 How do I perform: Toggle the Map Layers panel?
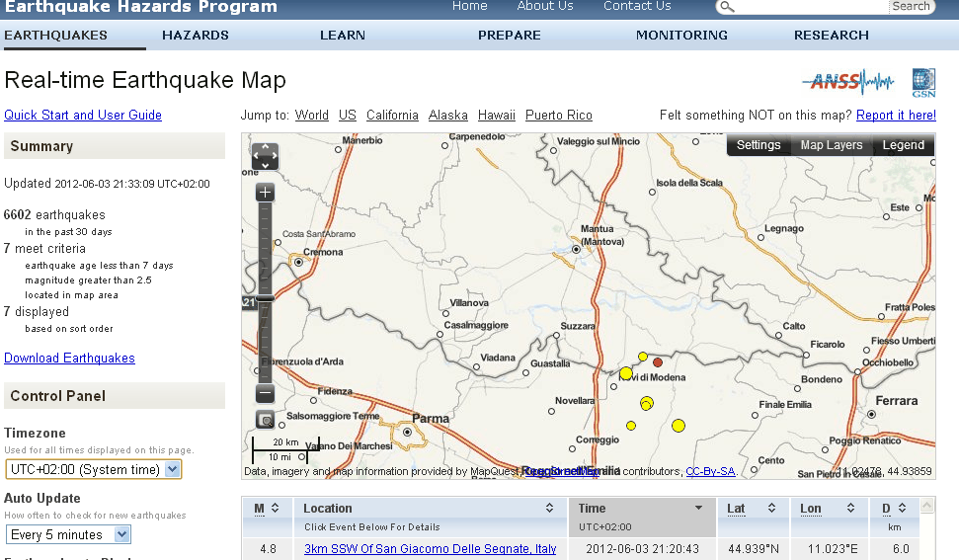click(x=831, y=145)
